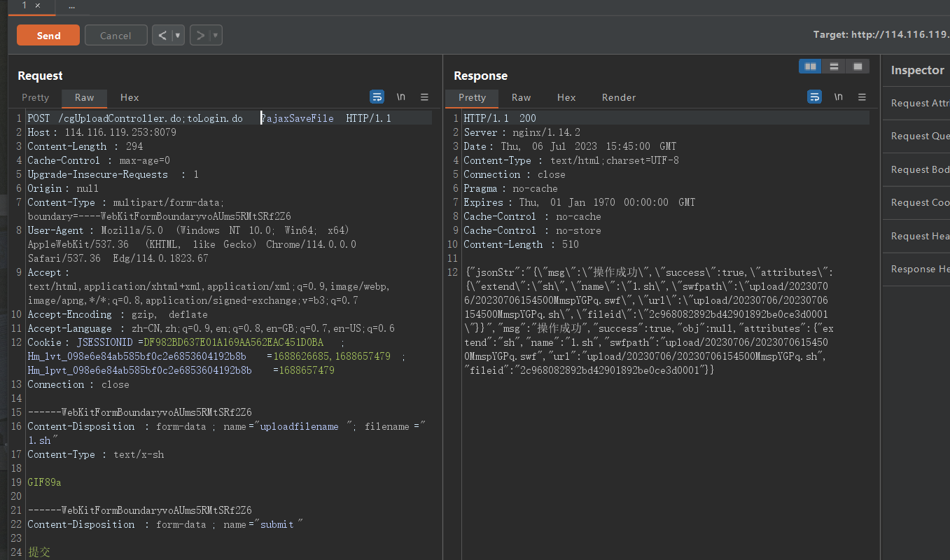Image resolution: width=950 pixels, height=560 pixels.
Task: Toggle word wrap in the Response panel
Action: 815,97
